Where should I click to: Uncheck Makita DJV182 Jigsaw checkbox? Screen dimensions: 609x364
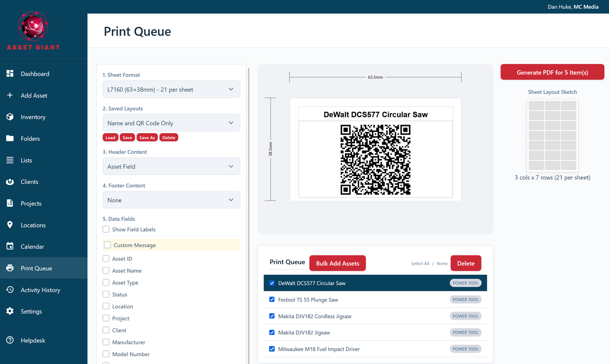click(272, 332)
